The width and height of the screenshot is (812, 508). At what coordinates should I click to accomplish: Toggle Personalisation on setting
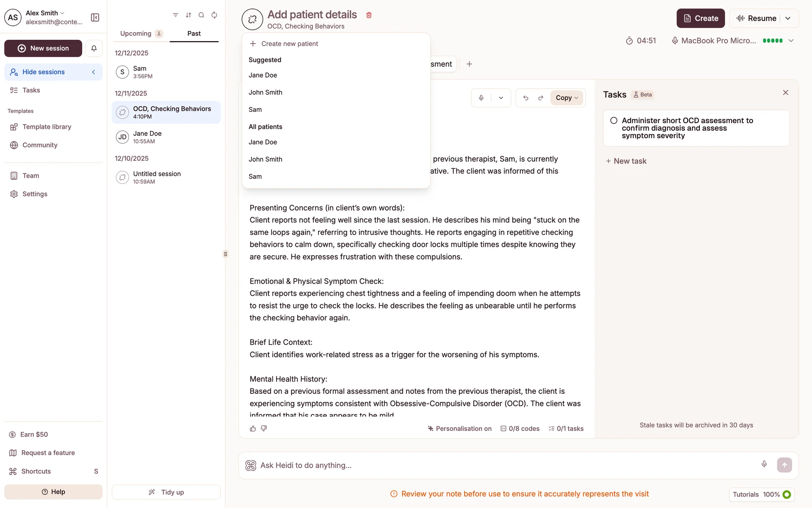[459, 428]
